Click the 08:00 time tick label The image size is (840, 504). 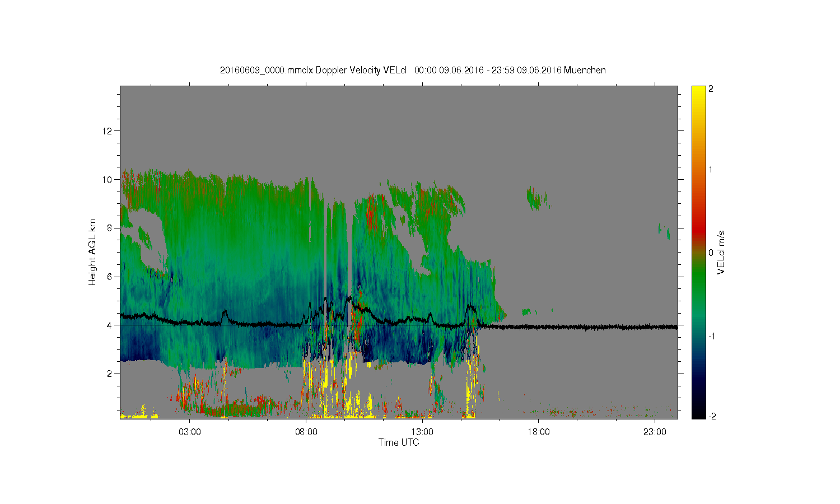click(306, 432)
